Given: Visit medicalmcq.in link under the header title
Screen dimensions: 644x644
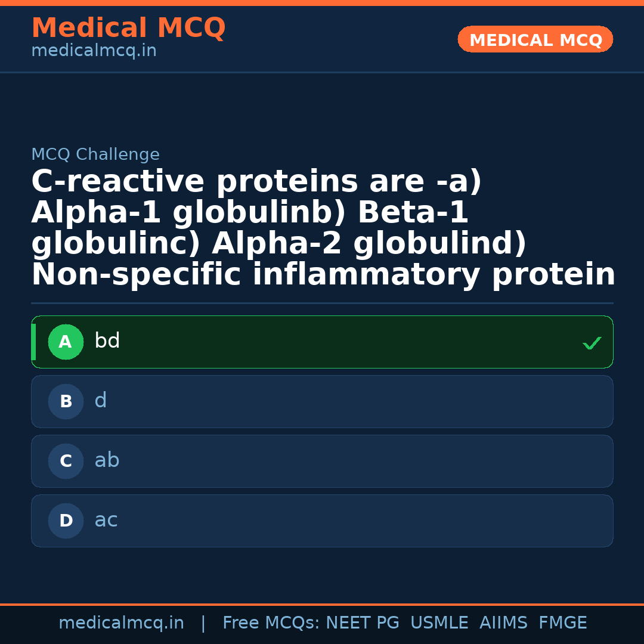Looking at the screenshot, I should pyautogui.click(x=94, y=51).
